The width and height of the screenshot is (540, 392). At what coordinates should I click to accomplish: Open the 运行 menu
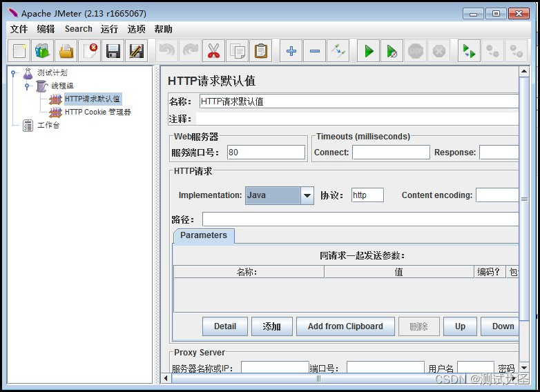pos(109,29)
